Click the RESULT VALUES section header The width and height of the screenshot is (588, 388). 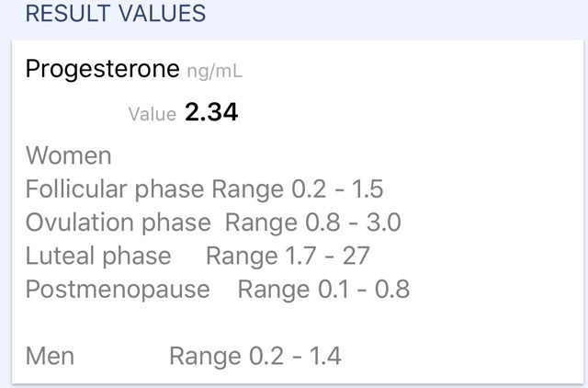(116, 14)
